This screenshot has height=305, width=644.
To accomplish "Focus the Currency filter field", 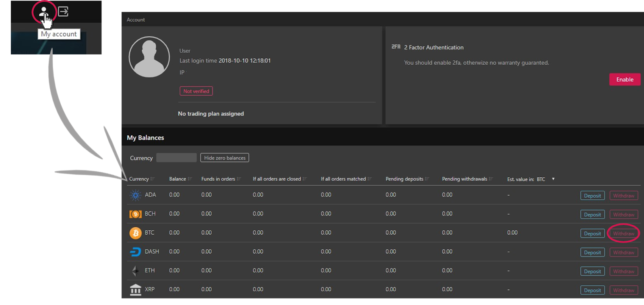I will [176, 158].
